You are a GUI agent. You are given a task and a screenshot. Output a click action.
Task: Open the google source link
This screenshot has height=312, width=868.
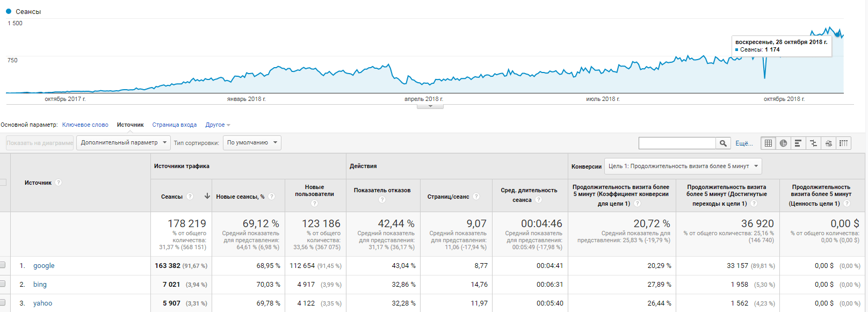click(44, 265)
